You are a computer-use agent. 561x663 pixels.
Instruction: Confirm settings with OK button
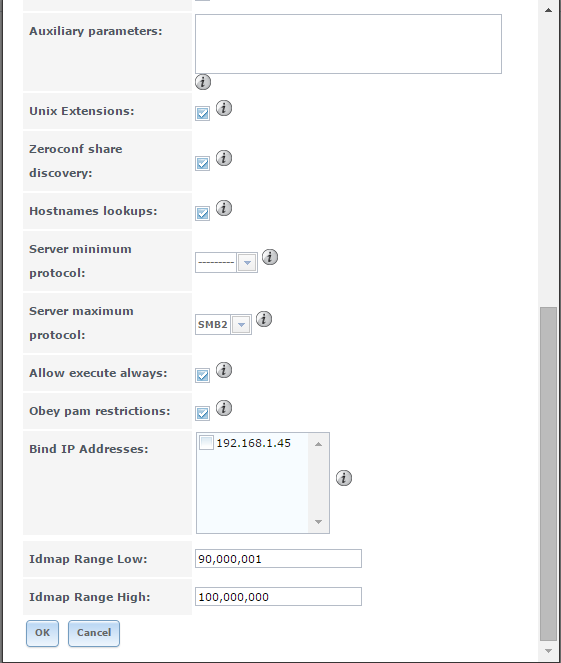[42, 633]
